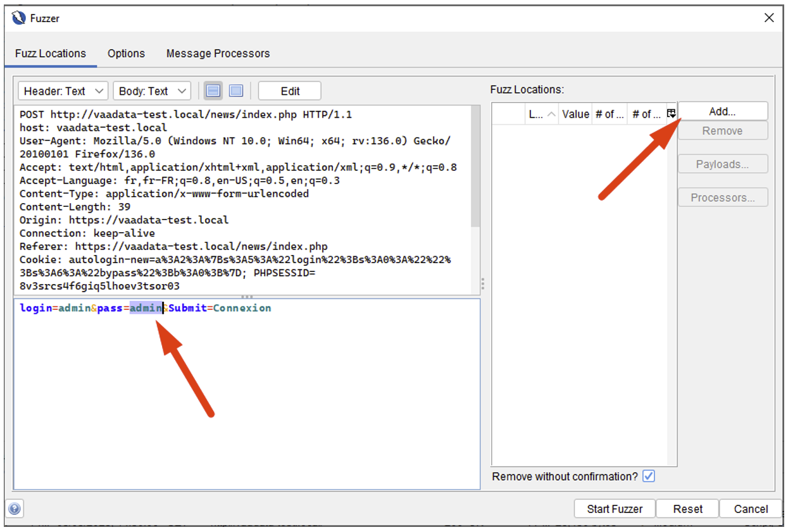The height and width of the screenshot is (532, 788).
Task: Click the highlighted admin value in the body
Action: (x=145, y=308)
